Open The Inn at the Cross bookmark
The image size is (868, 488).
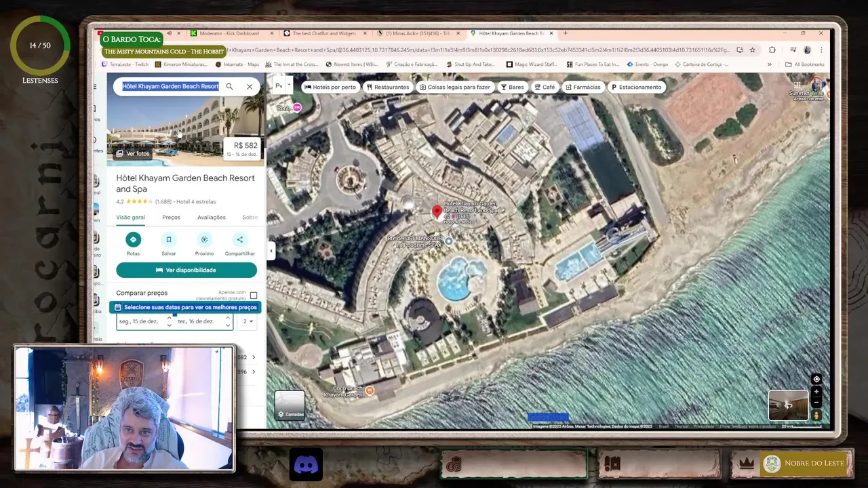(291, 64)
